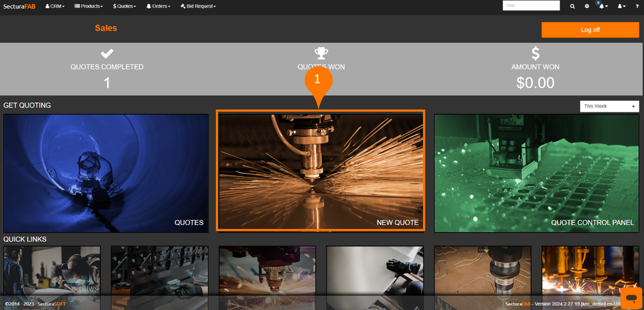This screenshot has width=644, height=310.
Task: Click into the Help search field
Action: pyautogui.click(x=531, y=5)
